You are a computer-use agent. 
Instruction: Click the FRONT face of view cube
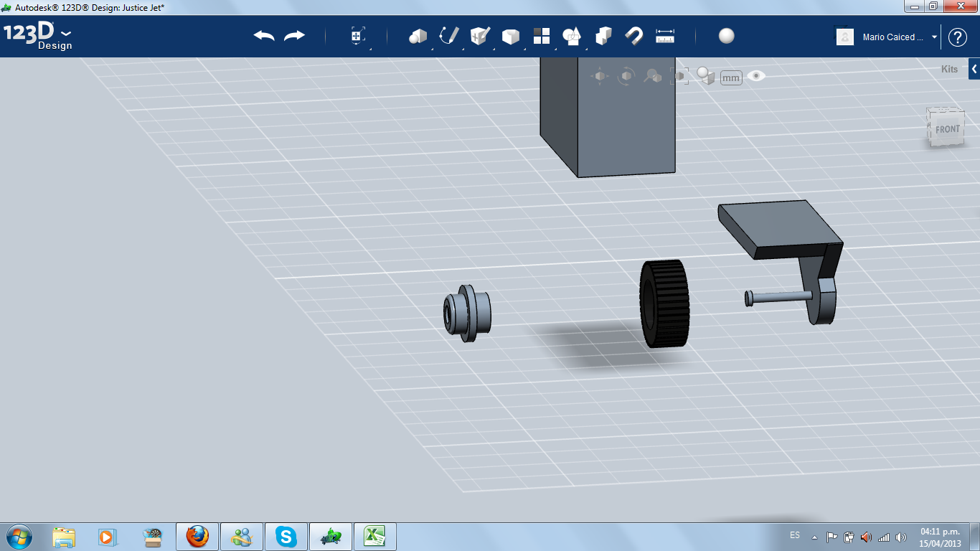point(947,129)
